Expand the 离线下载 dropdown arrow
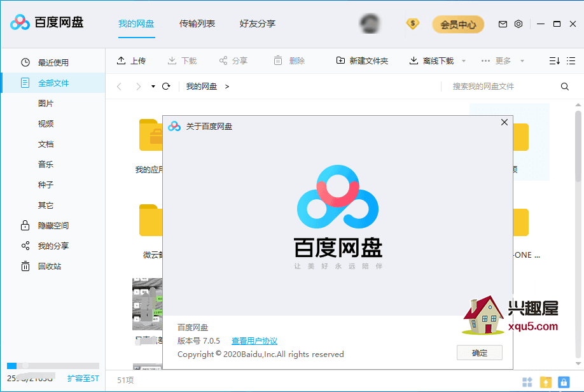The width and height of the screenshot is (584, 392). pos(464,61)
